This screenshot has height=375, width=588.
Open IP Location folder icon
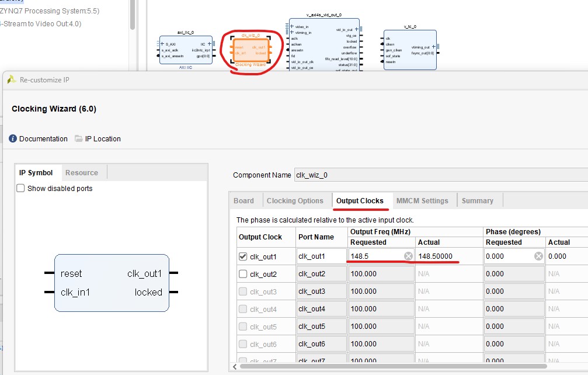pos(79,139)
